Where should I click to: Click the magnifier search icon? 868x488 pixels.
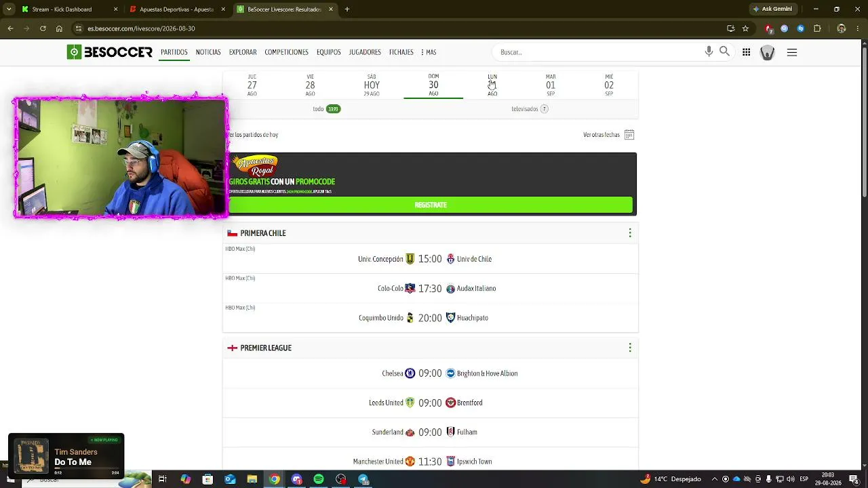pyautogui.click(x=724, y=52)
